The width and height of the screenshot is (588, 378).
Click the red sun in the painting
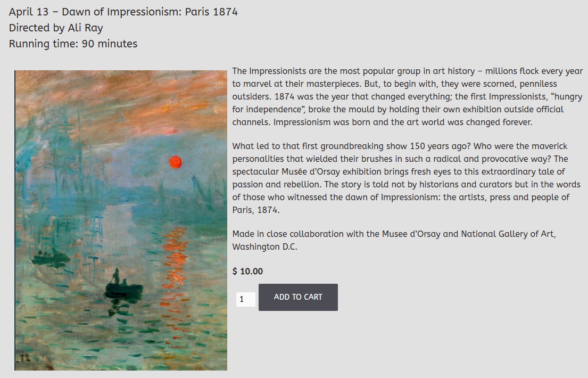176,162
